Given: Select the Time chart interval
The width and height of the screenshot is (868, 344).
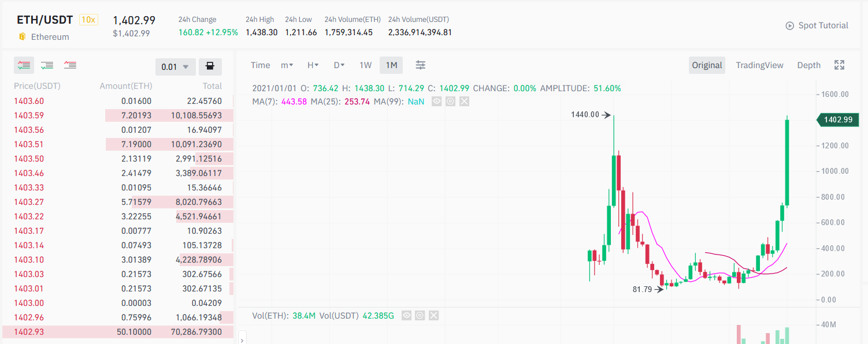Looking at the screenshot, I should (261, 65).
